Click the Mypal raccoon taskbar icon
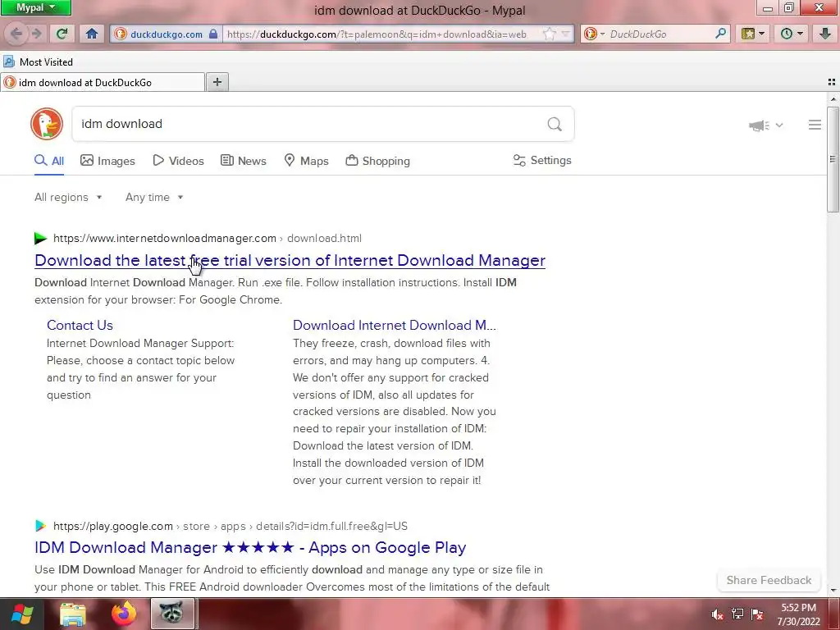 click(x=172, y=614)
